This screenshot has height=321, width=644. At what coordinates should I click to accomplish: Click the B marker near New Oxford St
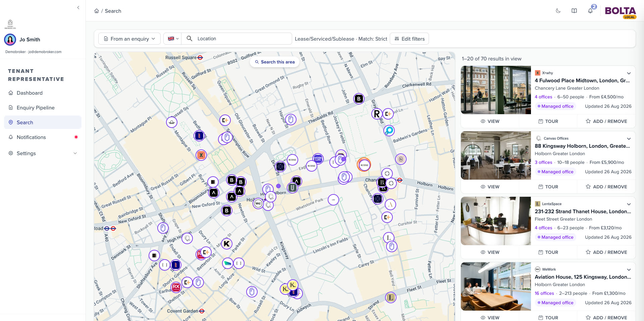[x=227, y=211]
